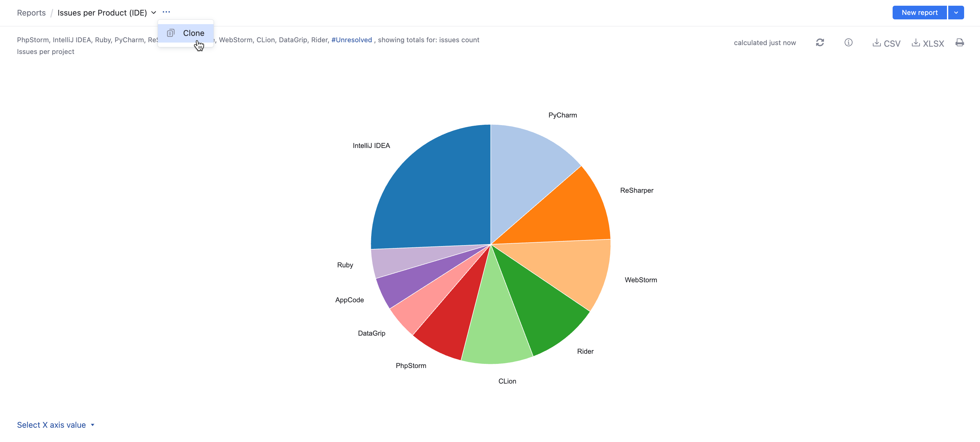Screen dimensions: 980x442
Task: Click the recalculate refresh icon
Action: tap(820, 43)
